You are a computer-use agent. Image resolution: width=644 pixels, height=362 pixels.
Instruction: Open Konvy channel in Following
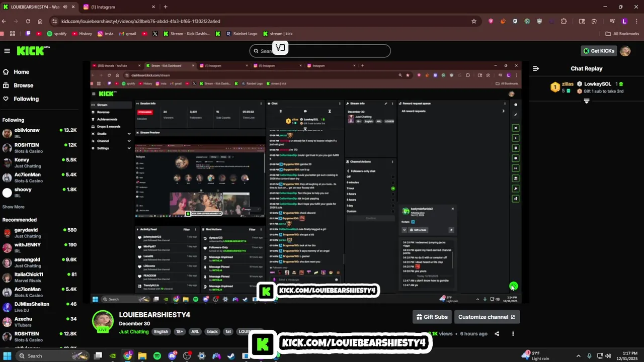[x=39, y=163]
